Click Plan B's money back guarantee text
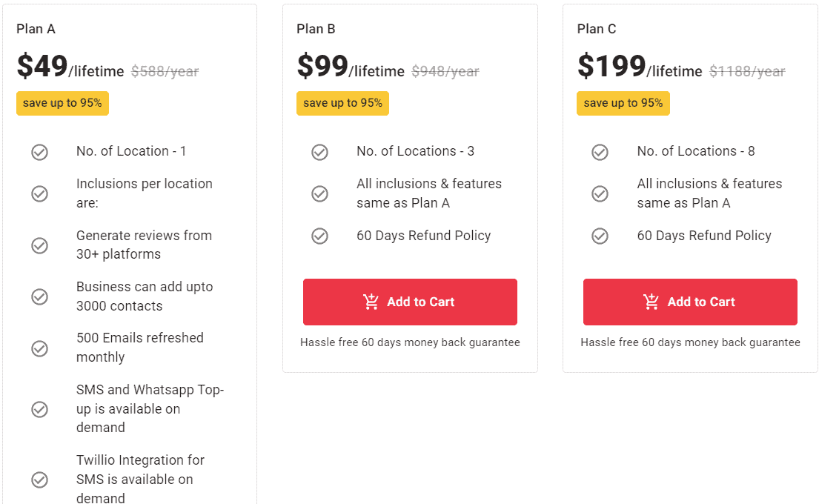The height and width of the screenshot is (504, 819). [410, 342]
